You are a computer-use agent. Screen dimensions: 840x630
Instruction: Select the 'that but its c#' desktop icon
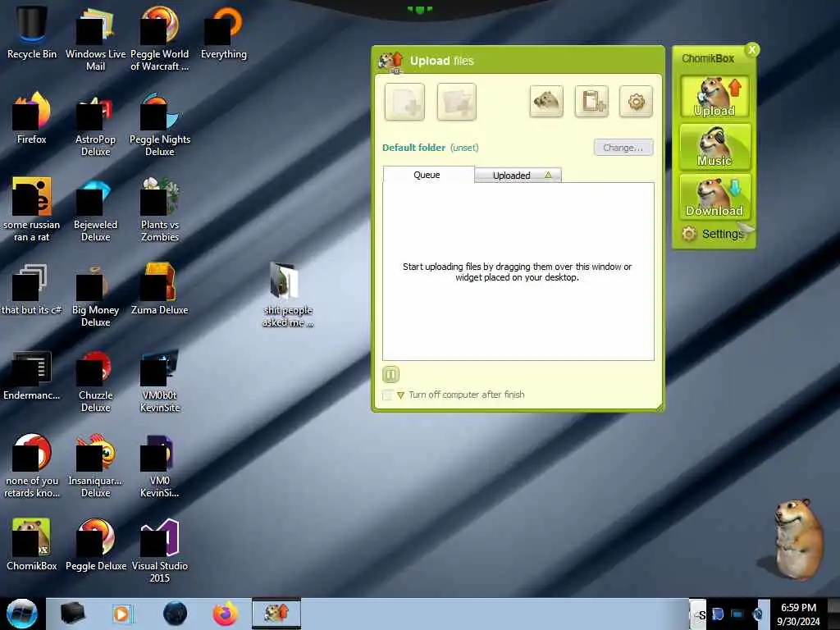(32, 289)
